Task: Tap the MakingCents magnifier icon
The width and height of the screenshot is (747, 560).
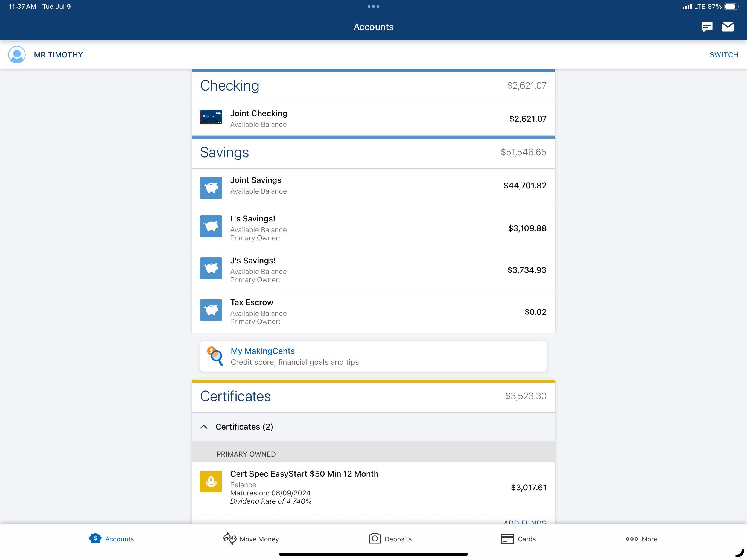Action: (x=215, y=356)
